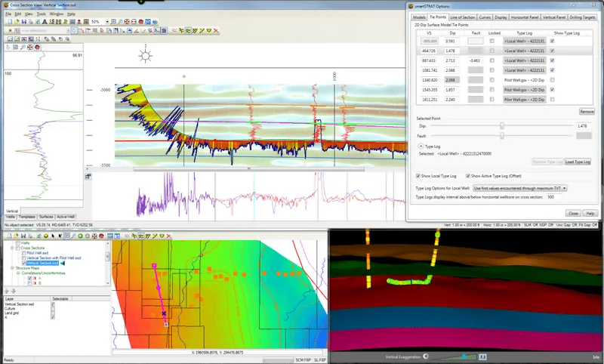
Task: Toggle the Show Active Type Log (Offset) checkbox
Action: pyautogui.click(x=468, y=176)
